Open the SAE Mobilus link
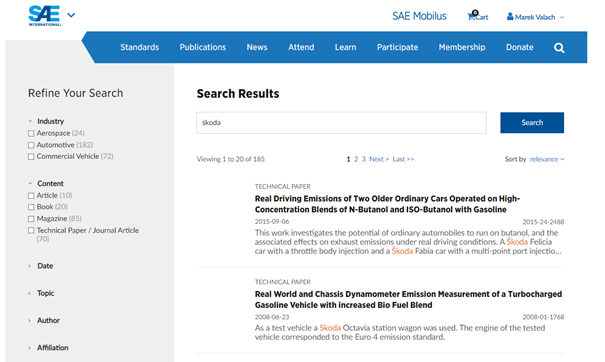This screenshot has height=362, width=605. pos(419,16)
